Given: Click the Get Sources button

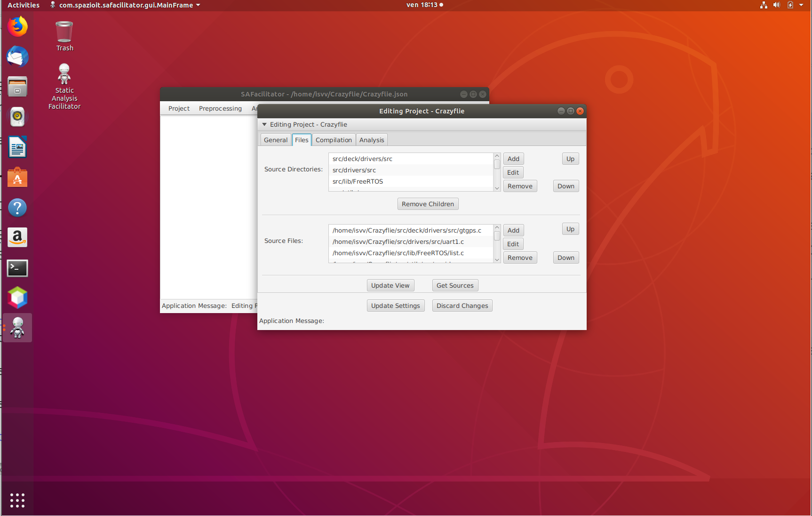Looking at the screenshot, I should [x=455, y=285].
